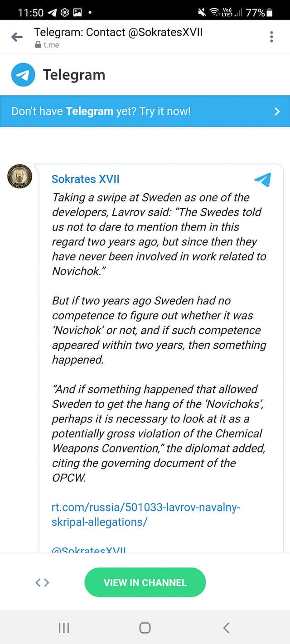The width and height of the screenshot is (290, 644).
Task: Click the Sokrates XVII channel avatar
Action: click(x=19, y=177)
